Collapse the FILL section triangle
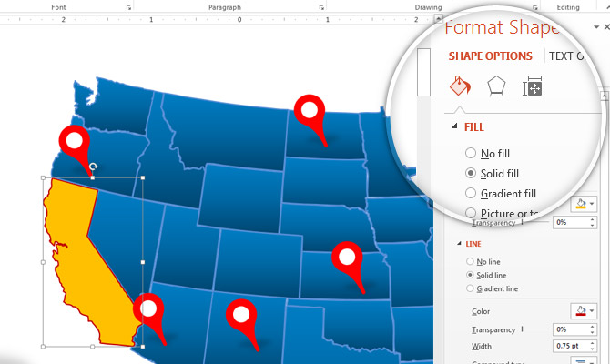 (x=454, y=126)
